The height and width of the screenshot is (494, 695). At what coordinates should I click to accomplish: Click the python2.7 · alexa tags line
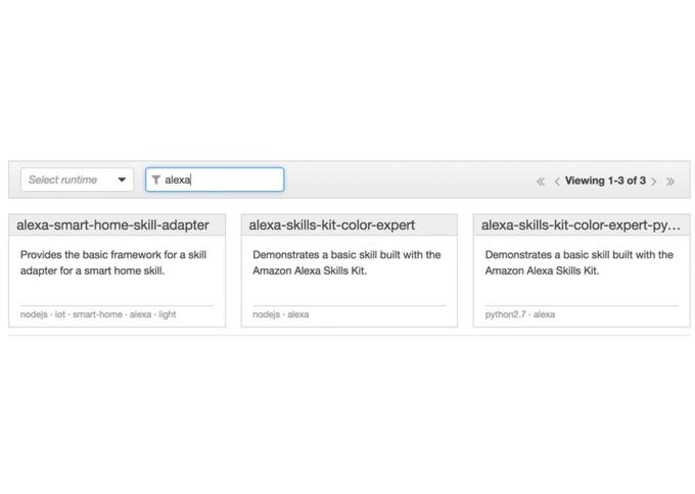(520, 315)
